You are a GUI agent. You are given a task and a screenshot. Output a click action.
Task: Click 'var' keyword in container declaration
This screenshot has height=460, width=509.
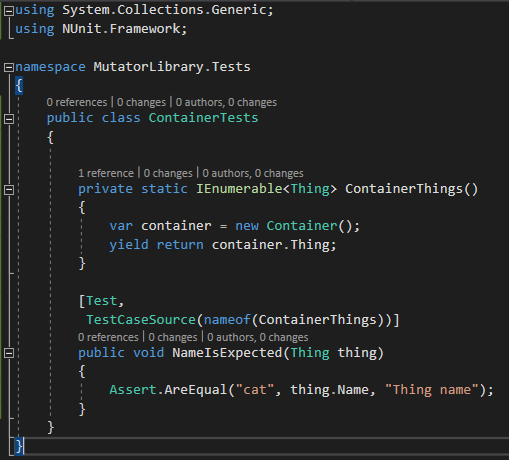coord(121,226)
